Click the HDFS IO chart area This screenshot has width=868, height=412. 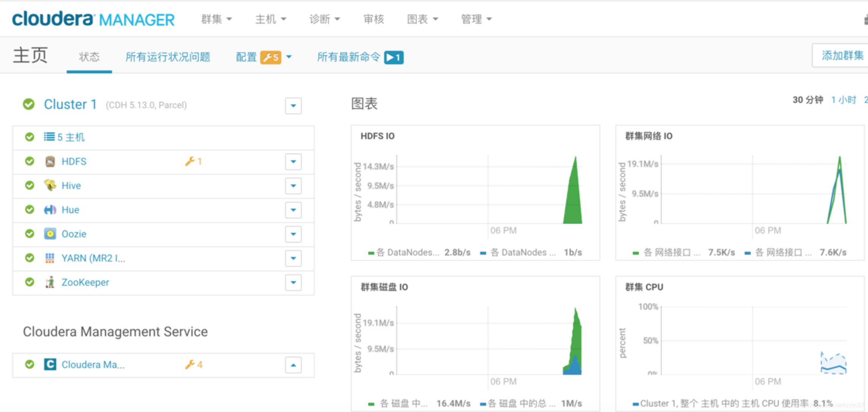(488, 189)
